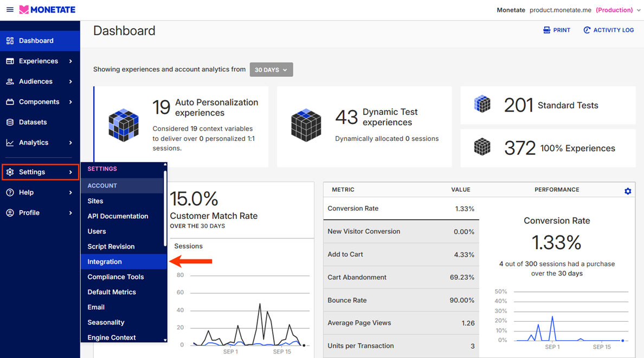Open metric table settings gear icon
The height and width of the screenshot is (358, 644).
coord(628,191)
